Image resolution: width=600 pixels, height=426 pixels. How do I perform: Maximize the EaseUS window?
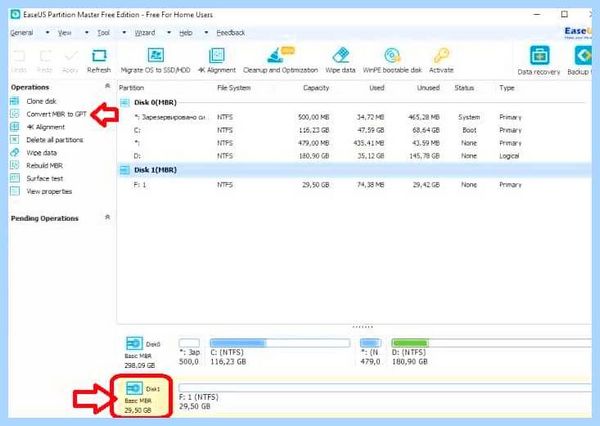[x=564, y=15]
